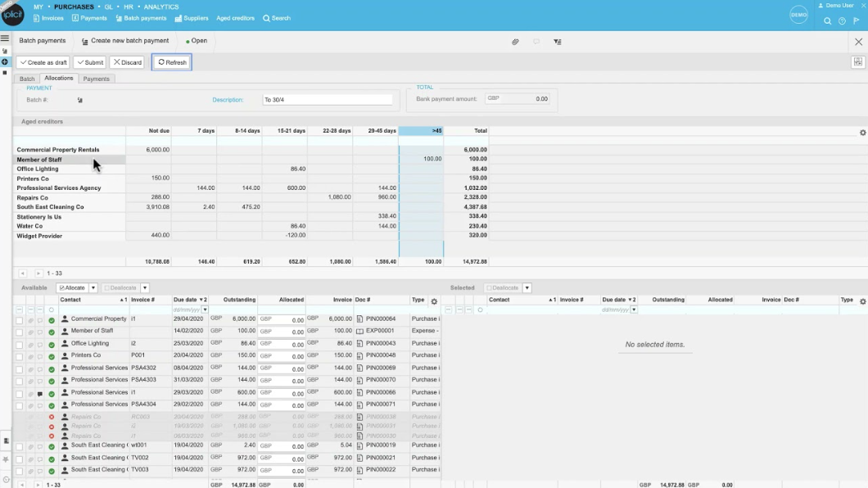Viewport: 868px width, 488px height.
Task: Enable the Allocate checkbox
Action: 64,288
